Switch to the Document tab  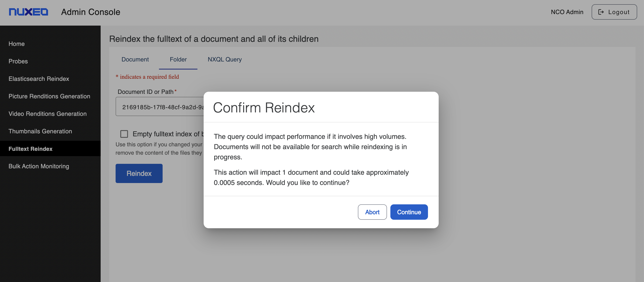[x=135, y=59]
